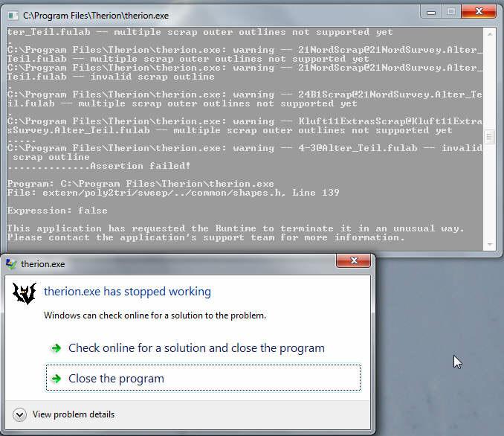This screenshot has height=436, width=504.
Task: Click the Therion bat logo icon
Action: point(25,293)
